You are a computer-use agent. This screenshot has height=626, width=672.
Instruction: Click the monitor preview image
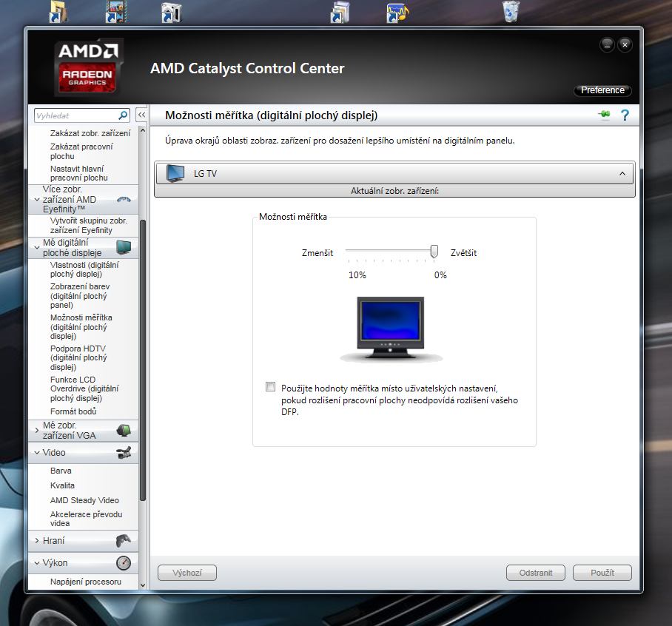(x=391, y=329)
